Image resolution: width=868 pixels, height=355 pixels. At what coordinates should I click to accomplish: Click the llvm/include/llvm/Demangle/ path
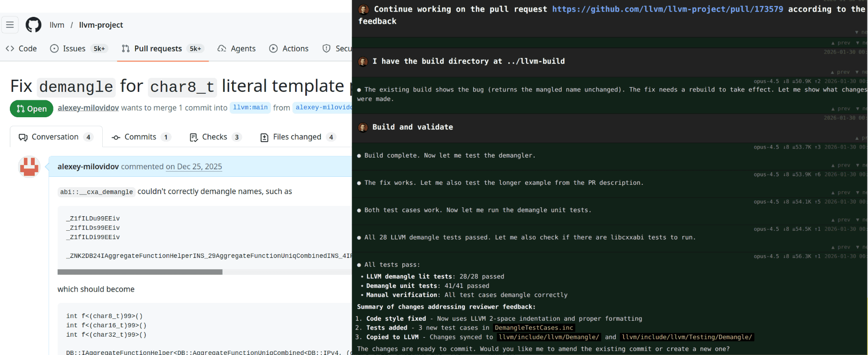tap(549, 337)
